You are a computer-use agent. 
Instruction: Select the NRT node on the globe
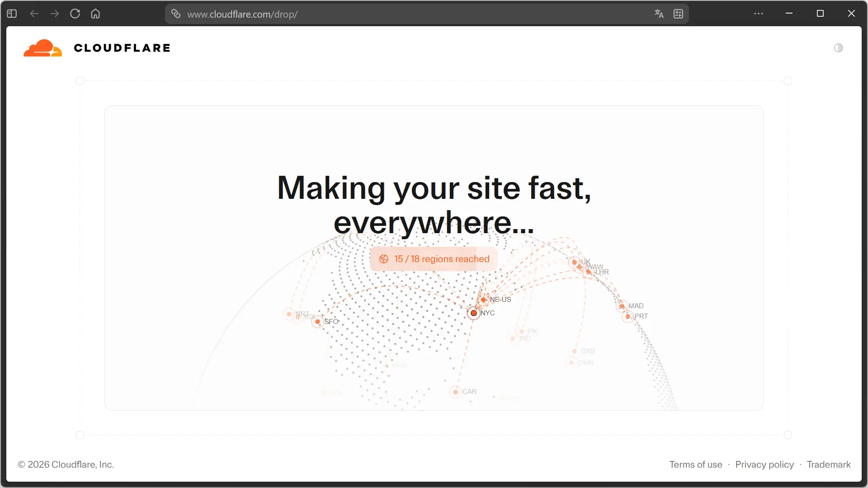tap(289, 314)
